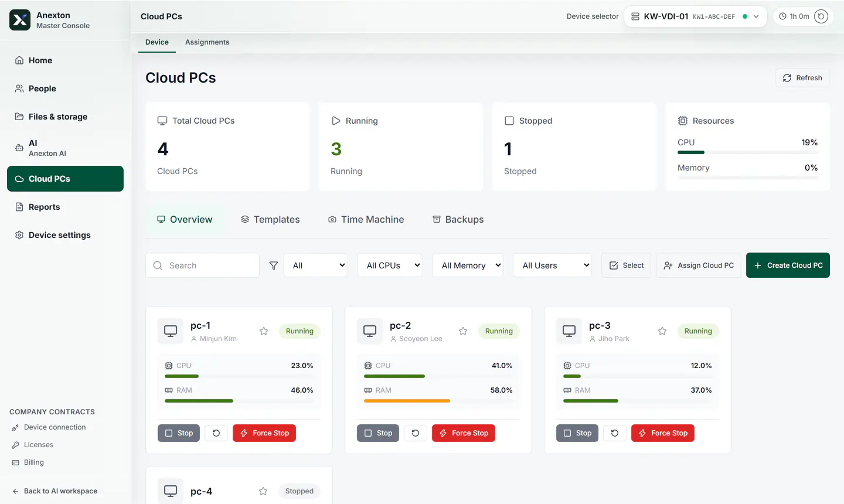The height and width of the screenshot is (504, 844).
Task: Click the filter funnel icon
Action: click(273, 265)
